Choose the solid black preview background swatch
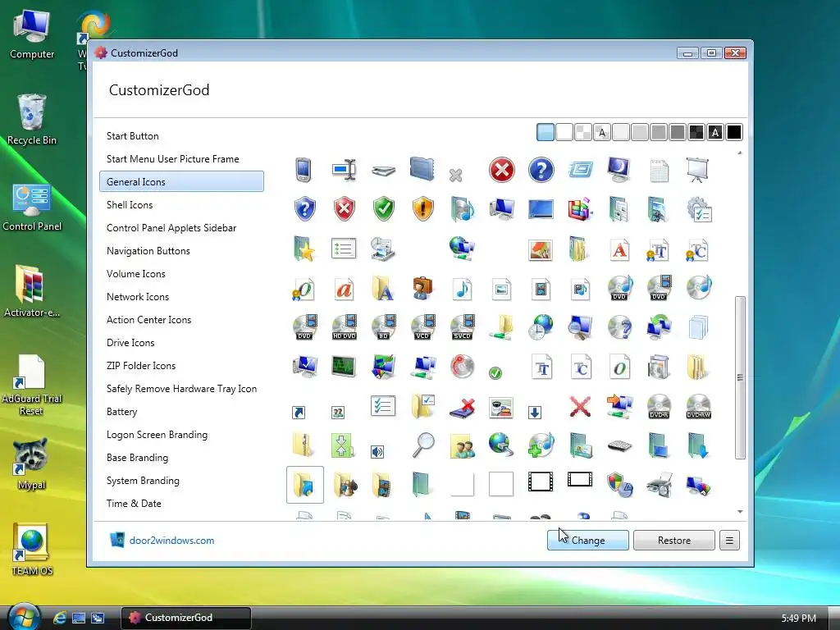The width and height of the screenshot is (840, 630). [x=734, y=132]
